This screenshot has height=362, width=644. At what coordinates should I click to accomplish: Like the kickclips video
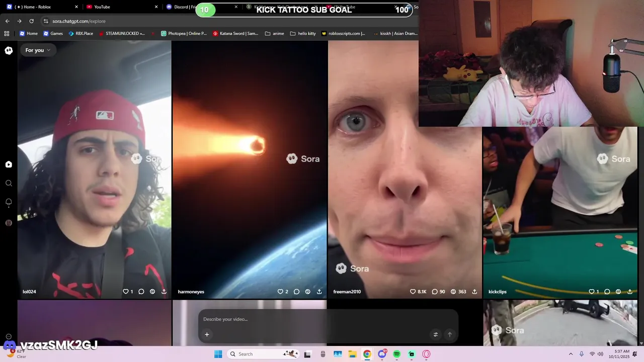[592, 292]
